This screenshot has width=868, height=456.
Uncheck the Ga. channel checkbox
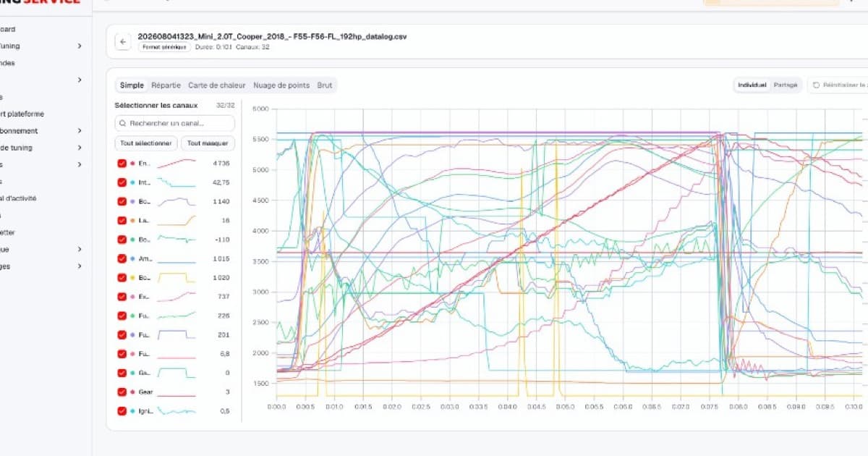click(x=122, y=373)
